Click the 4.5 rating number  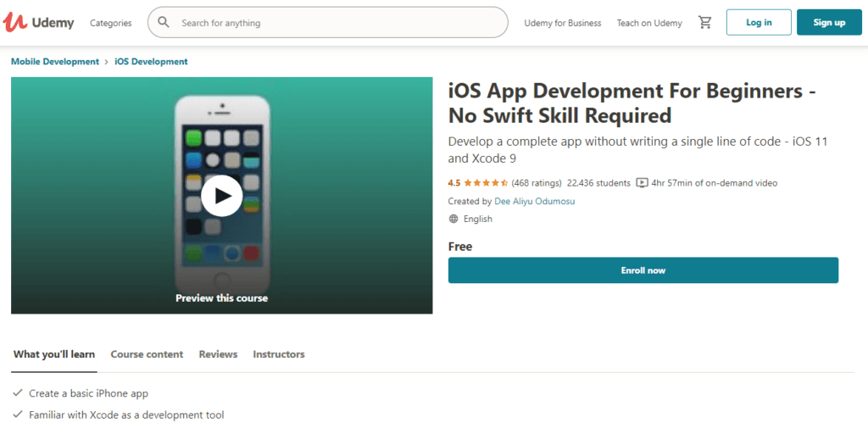tap(454, 183)
